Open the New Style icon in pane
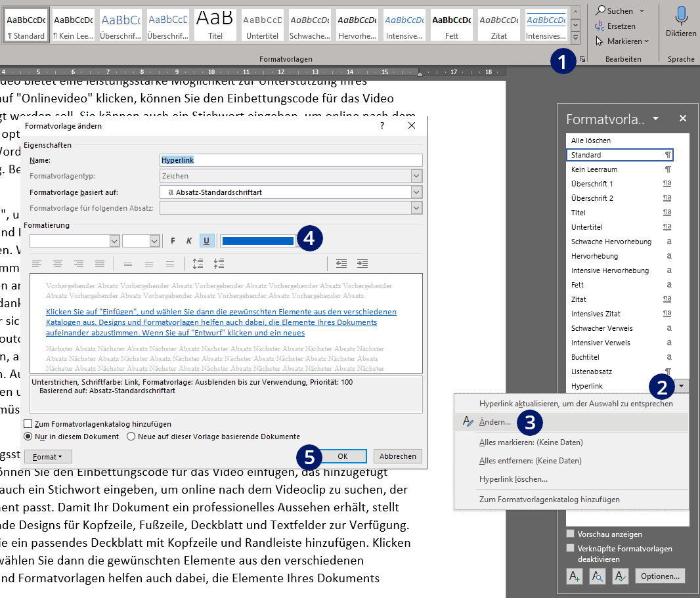The width and height of the screenshot is (700, 598). [x=575, y=576]
